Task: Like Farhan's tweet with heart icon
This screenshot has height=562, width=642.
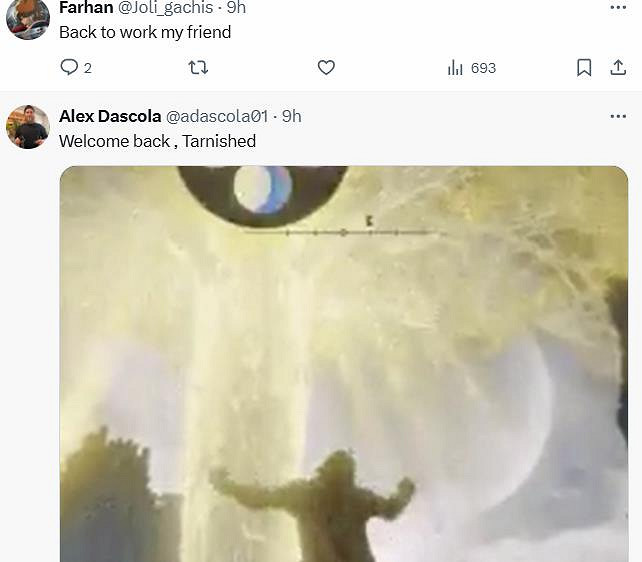Action: pyautogui.click(x=326, y=68)
